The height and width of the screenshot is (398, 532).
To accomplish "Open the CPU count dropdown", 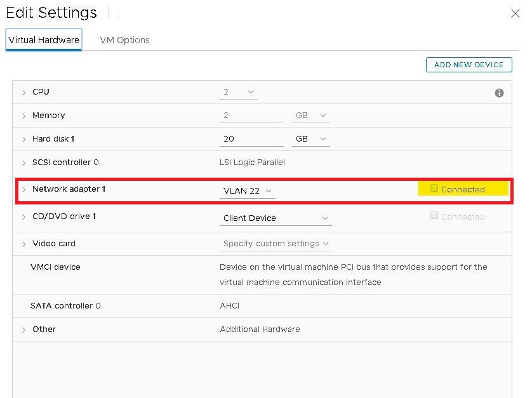I will point(238,92).
